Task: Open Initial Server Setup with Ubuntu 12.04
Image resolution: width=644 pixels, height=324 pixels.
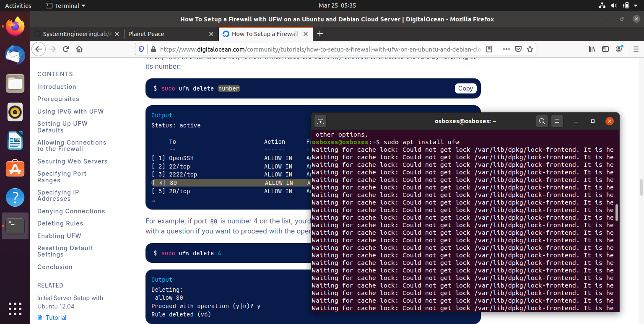Action: [70, 302]
